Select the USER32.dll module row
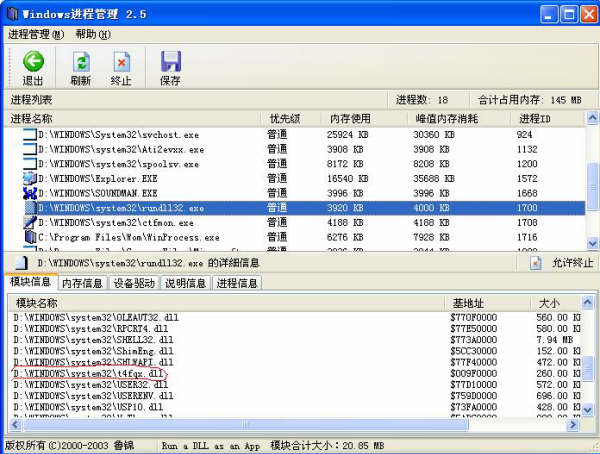Screen dimensions: 600x454 [295, 384]
